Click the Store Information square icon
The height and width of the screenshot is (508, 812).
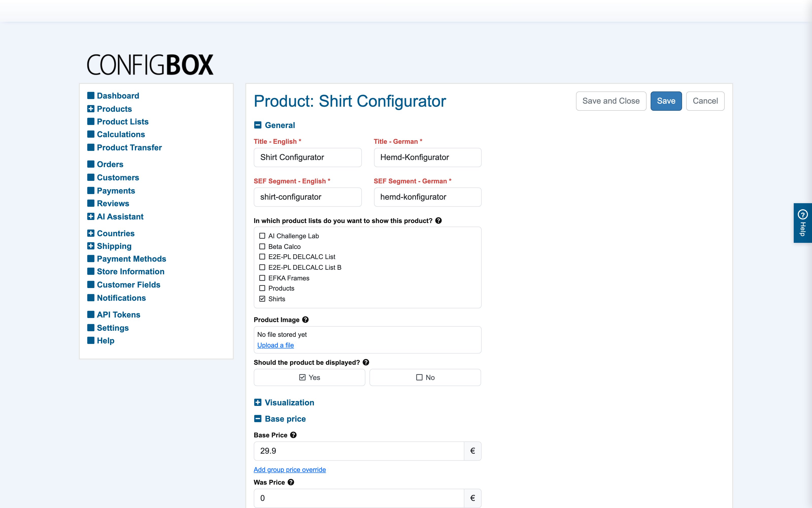coord(91,271)
